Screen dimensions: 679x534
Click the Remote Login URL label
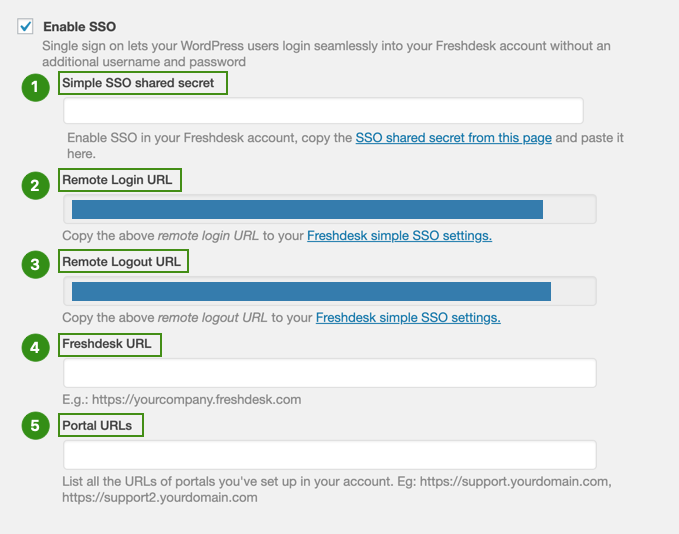(x=120, y=180)
